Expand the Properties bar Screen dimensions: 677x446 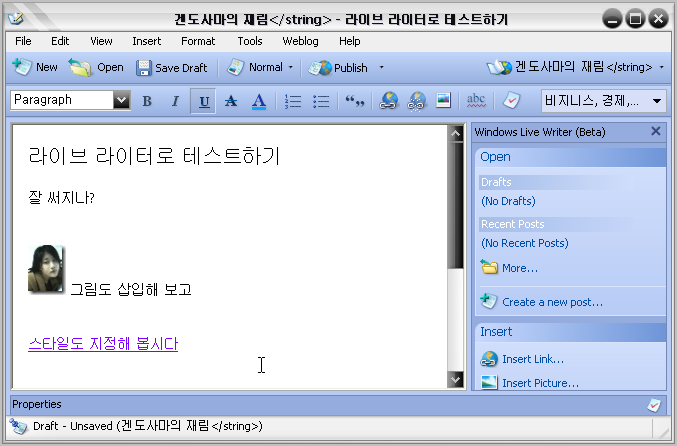click(338, 405)
